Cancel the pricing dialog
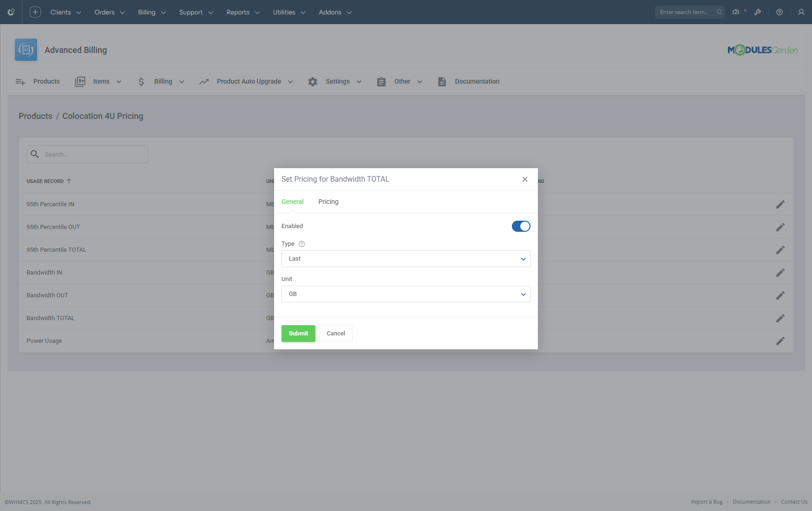 click(336, 334)
